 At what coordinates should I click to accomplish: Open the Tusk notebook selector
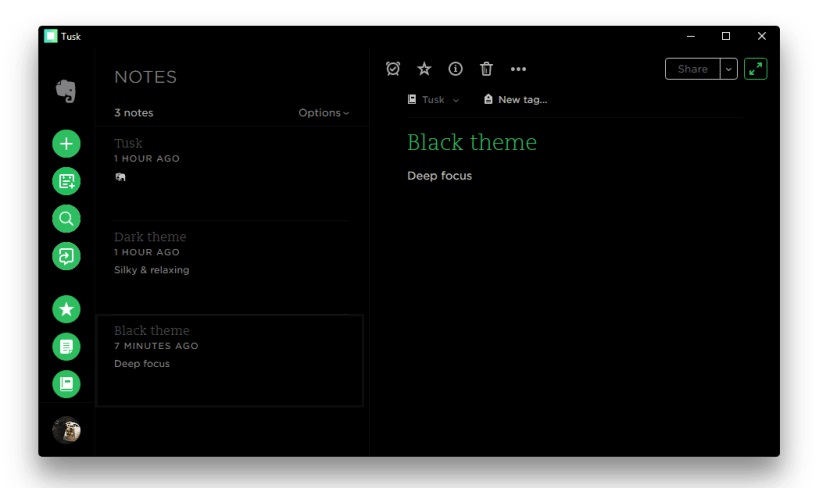pos(433,99)
